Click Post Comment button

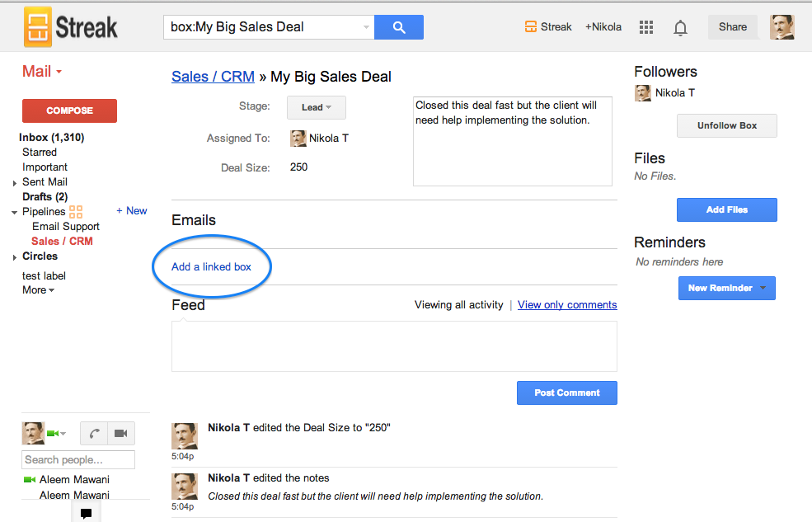pyautogui.click(x=567, y=393)
